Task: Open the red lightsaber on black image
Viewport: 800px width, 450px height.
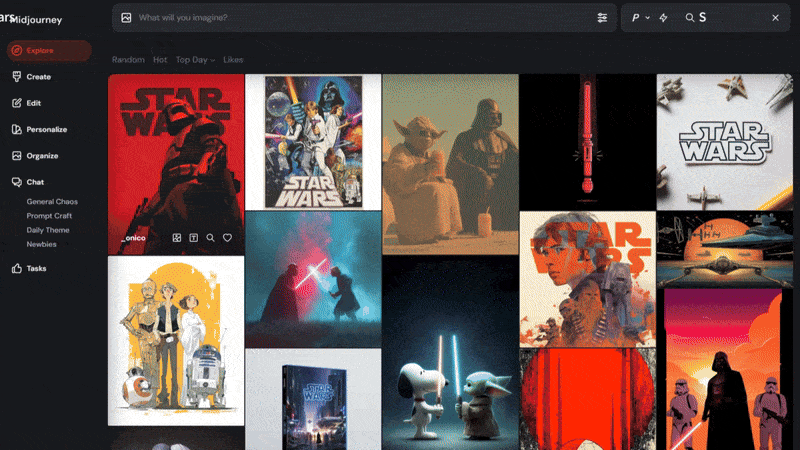Action: (x=588, y=142)
